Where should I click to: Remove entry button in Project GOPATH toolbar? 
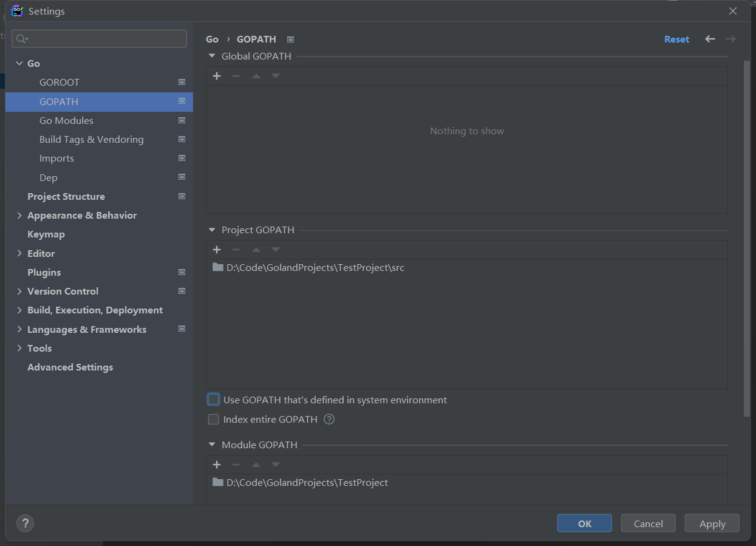[x=236, y=250]
